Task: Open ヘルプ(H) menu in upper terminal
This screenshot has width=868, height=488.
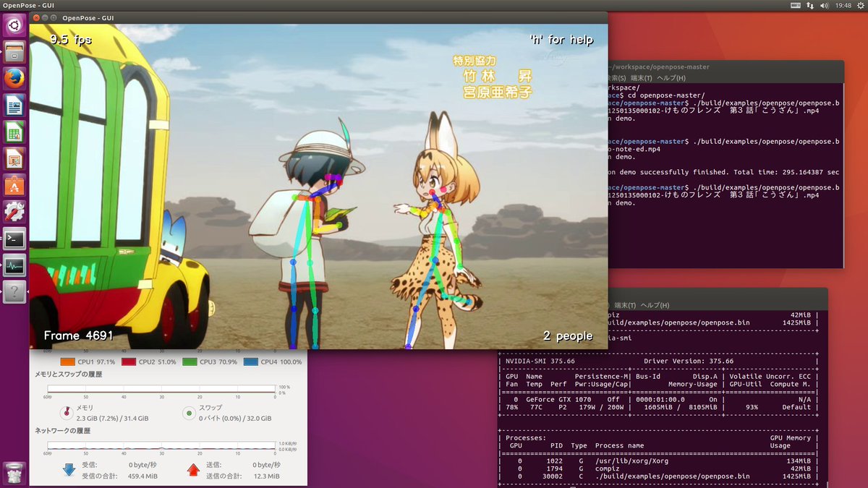Action: tap(671, 78)
